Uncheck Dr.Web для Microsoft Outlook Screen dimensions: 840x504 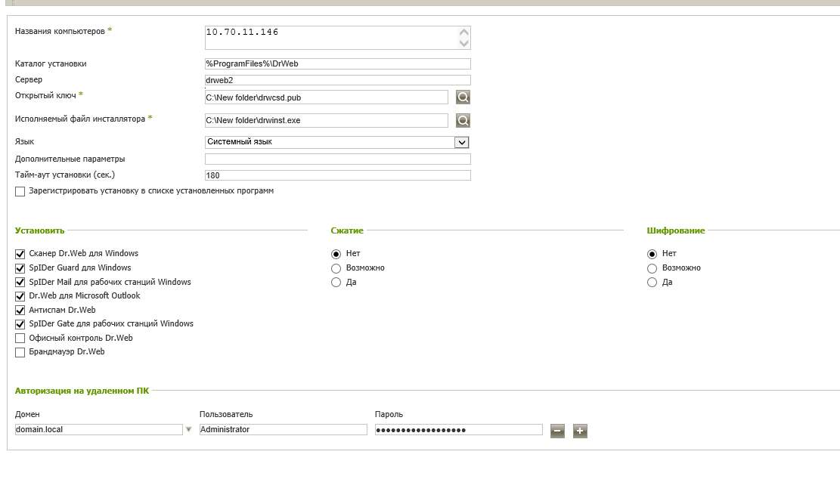(20, 296)
